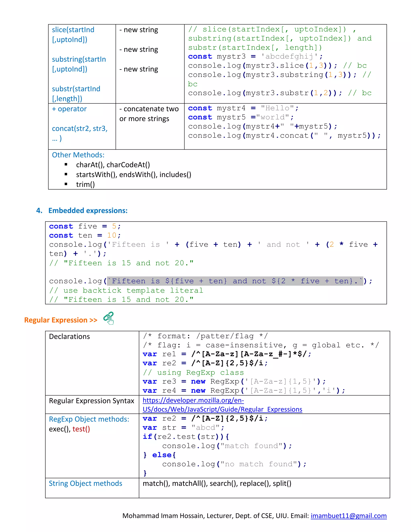
Task: Click the red 'test()' method text
Action: coord(81,429)
